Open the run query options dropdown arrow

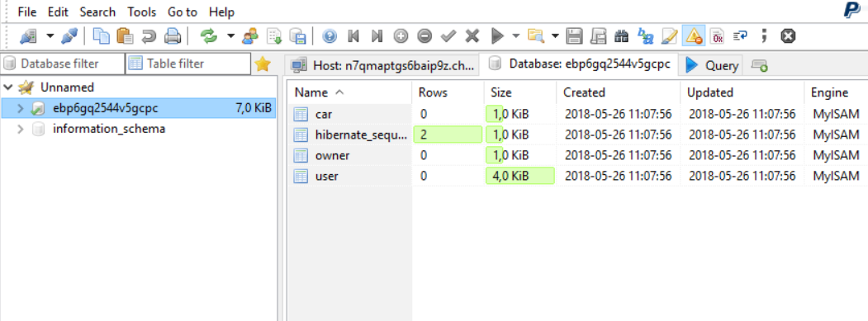coord(516,36)
